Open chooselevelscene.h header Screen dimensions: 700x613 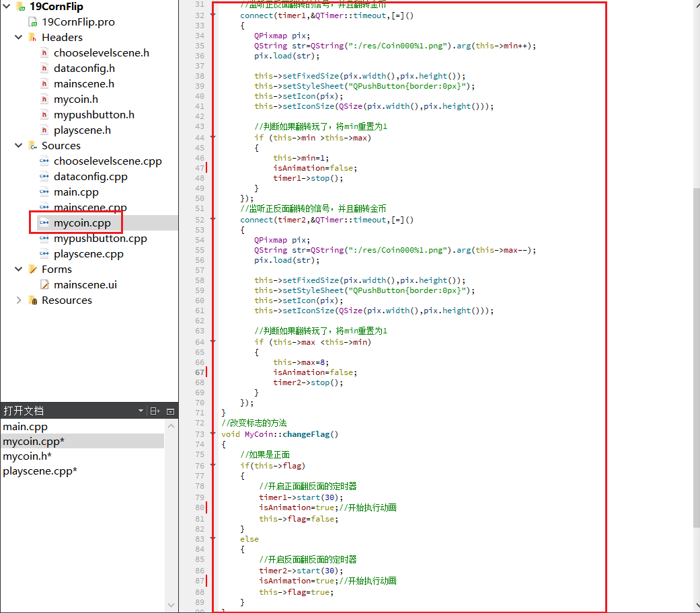(x=102, y=52)
